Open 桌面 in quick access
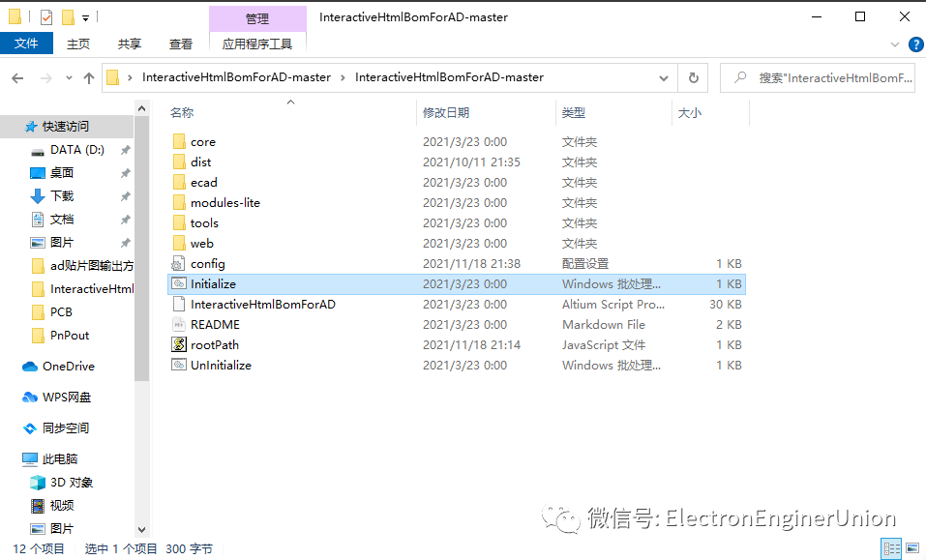Screen dimensions: 926x560 click(x=52, y=173)
